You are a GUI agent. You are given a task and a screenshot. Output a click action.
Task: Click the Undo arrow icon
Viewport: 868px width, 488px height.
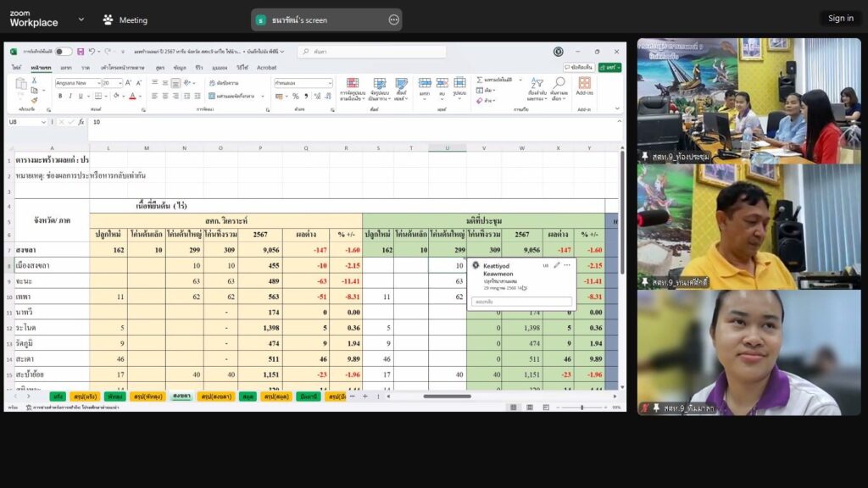click(92, 52)
